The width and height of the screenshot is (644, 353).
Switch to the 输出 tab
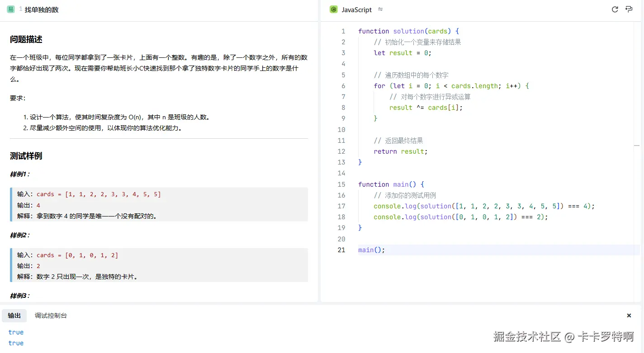click(14, 315)
